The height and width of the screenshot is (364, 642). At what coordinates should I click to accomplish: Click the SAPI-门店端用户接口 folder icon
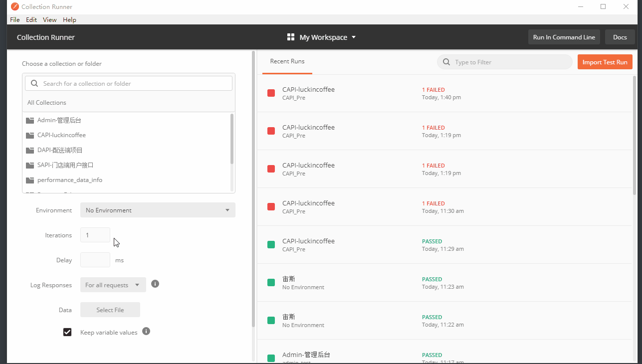pyautogui.click(x=30, y=165)
